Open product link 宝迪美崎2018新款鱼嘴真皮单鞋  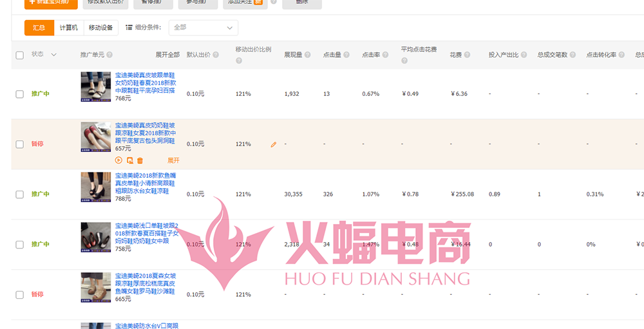click(x=146, y=183)
